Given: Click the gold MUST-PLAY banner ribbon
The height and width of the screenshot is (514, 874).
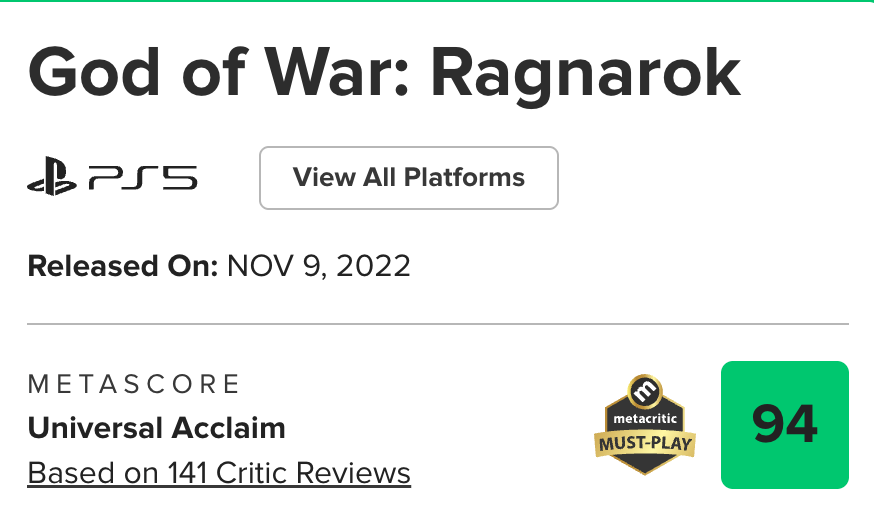Looking at the screenshot, I should pos(644,441).
